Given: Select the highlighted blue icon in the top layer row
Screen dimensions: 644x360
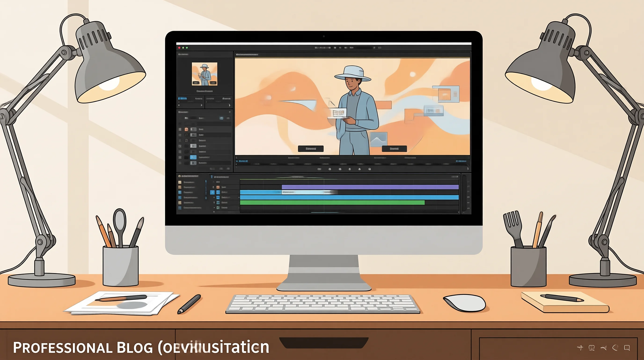Looking at the screenshot, I should click(x=221, y=118).
